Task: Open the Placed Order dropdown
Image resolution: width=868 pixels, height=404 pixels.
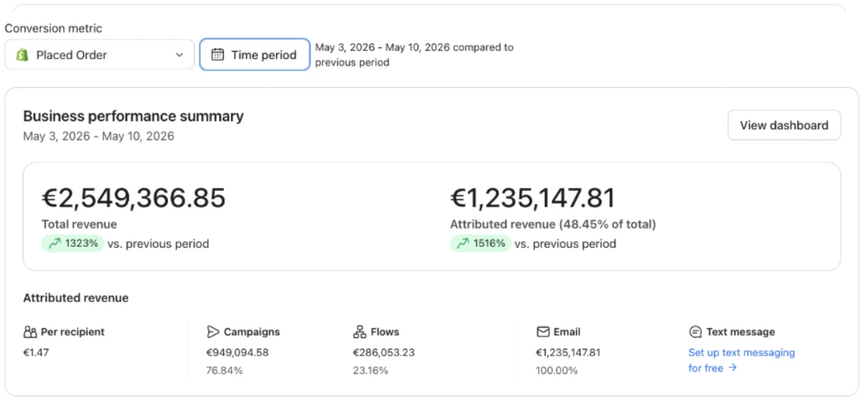Action: (x=100, y=55)
